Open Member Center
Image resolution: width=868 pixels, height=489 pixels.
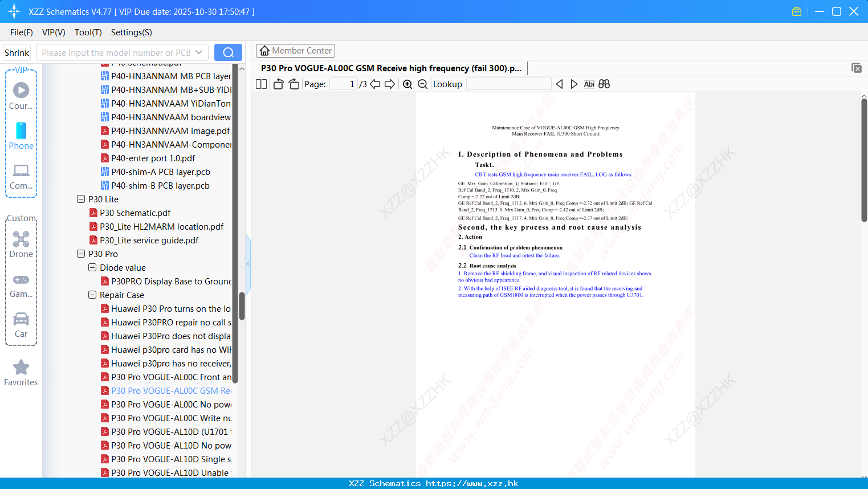coord(295,51)
